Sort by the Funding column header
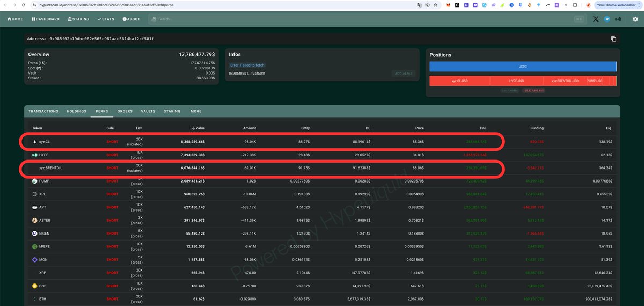 click(537, 128)
